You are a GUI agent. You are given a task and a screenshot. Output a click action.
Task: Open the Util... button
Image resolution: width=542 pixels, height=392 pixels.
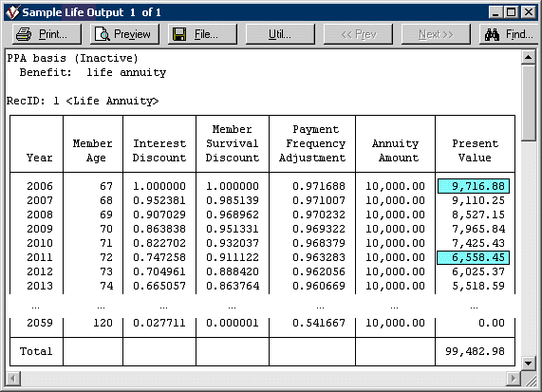tap(280, 34)
